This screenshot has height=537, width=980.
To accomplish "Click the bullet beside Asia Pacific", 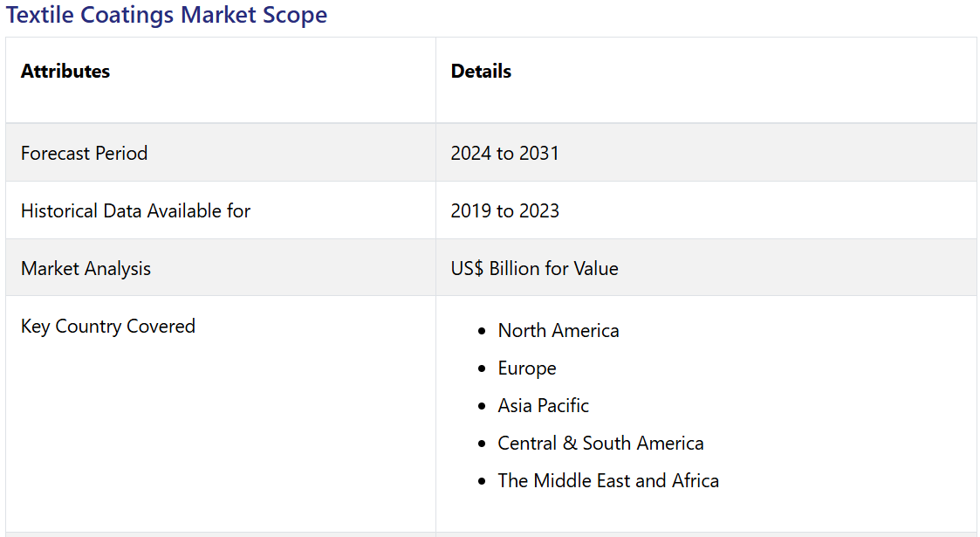I will coord(482,407).
